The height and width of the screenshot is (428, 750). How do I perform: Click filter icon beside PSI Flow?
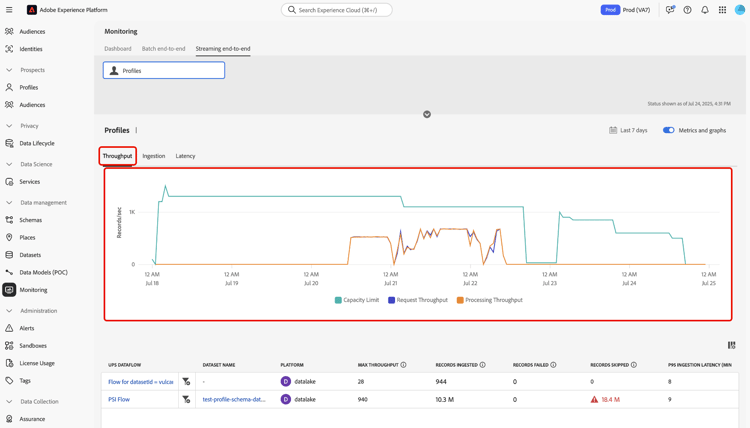[186, 399]
